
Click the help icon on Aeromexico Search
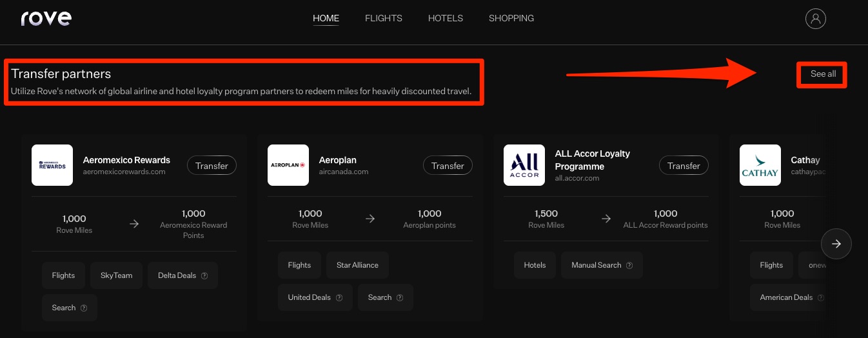point(84,308)
